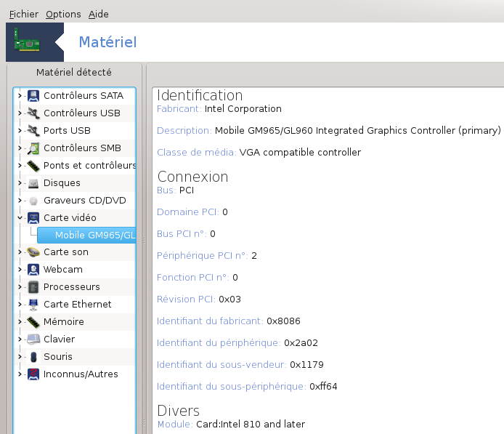Expand the Inconnus/Autres node
Image resolution: width=504 pixels, height=434 pixels.
pos(20,374)
